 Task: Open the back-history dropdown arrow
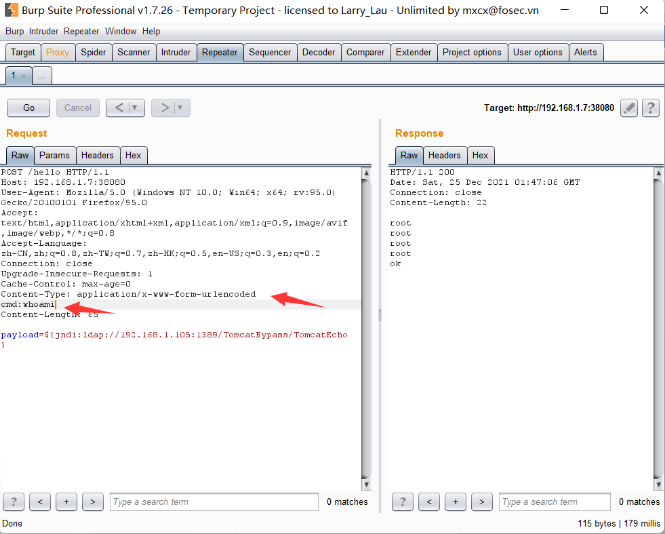click(136, 108)
